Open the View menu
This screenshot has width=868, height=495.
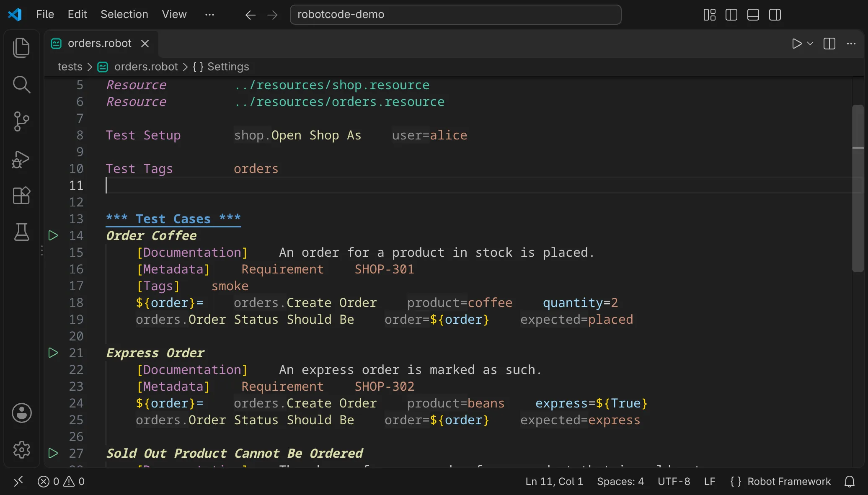point(174,15)
